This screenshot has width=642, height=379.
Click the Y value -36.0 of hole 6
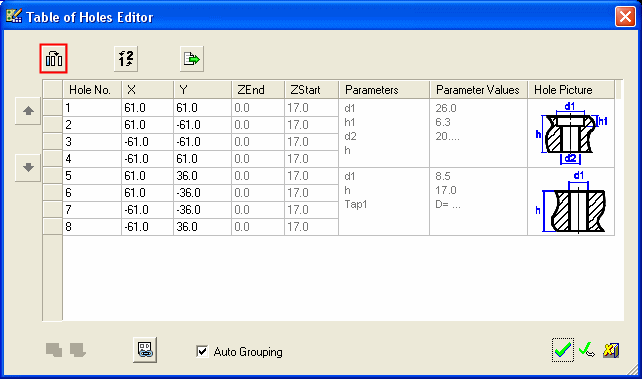point(203,192)
